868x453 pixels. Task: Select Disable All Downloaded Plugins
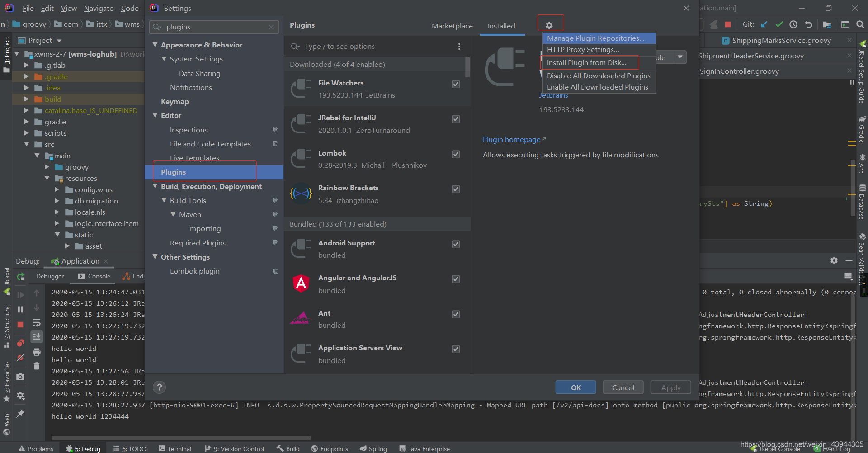pos(599,75)
